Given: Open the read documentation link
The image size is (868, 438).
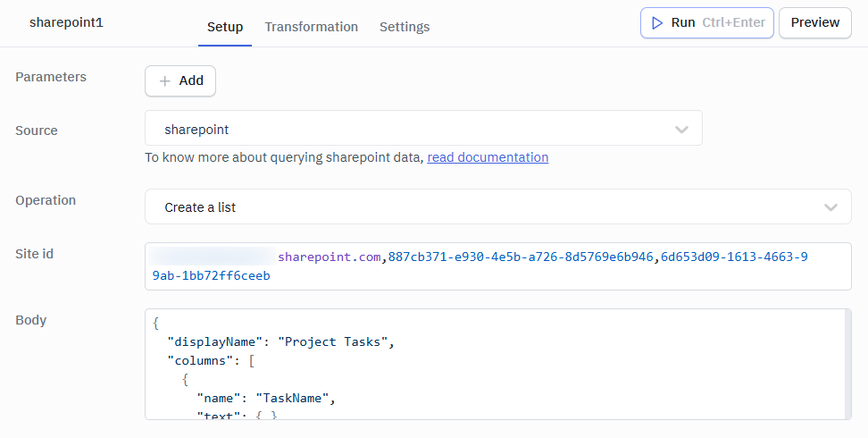Looking at the screenshot, I should pyautogui.click(x=488, y=157).
